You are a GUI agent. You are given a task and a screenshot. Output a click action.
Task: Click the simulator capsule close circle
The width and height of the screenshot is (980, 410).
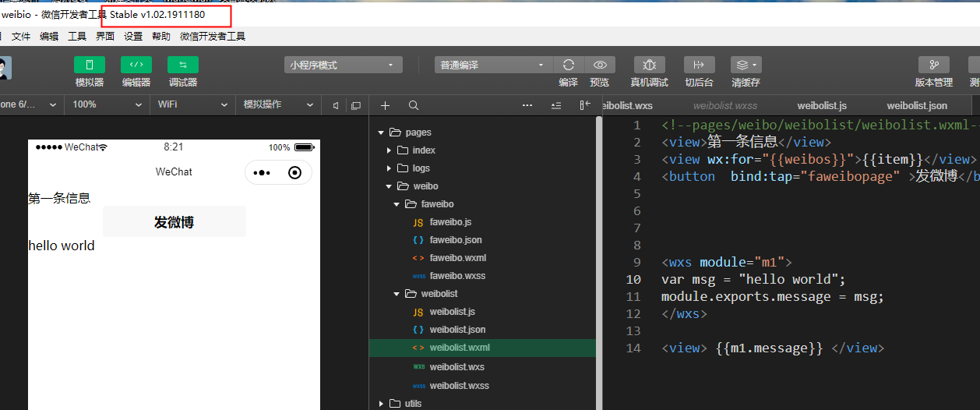tap(294, 173)
